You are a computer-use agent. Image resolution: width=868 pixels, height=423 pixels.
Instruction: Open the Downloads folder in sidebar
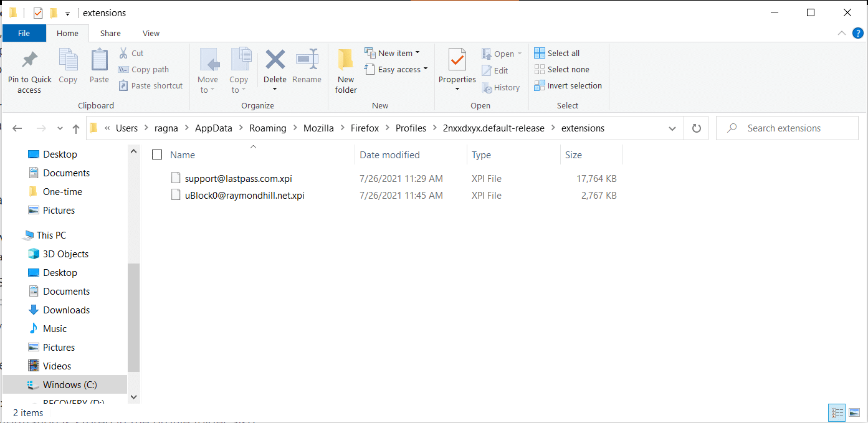pyautogui.click(x=65, y=310)
